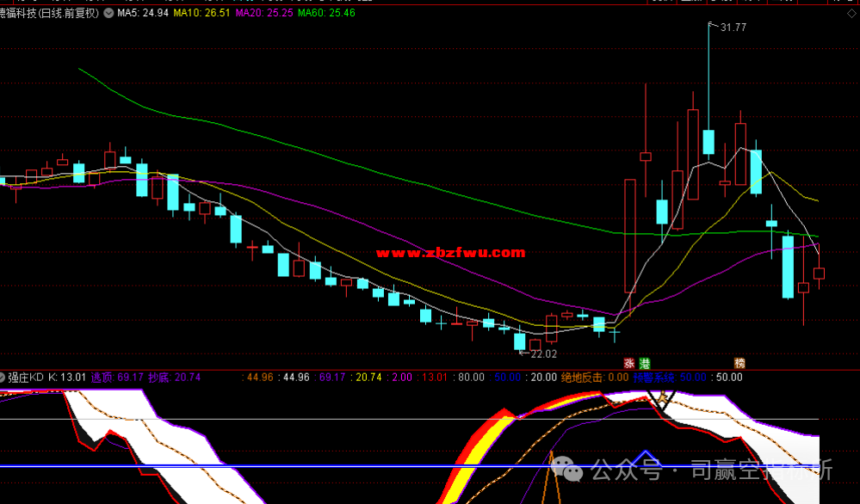Click the MA60: 25.46 moving average label
The width and height of the screenshot is (860, 504).
[326, 13]
